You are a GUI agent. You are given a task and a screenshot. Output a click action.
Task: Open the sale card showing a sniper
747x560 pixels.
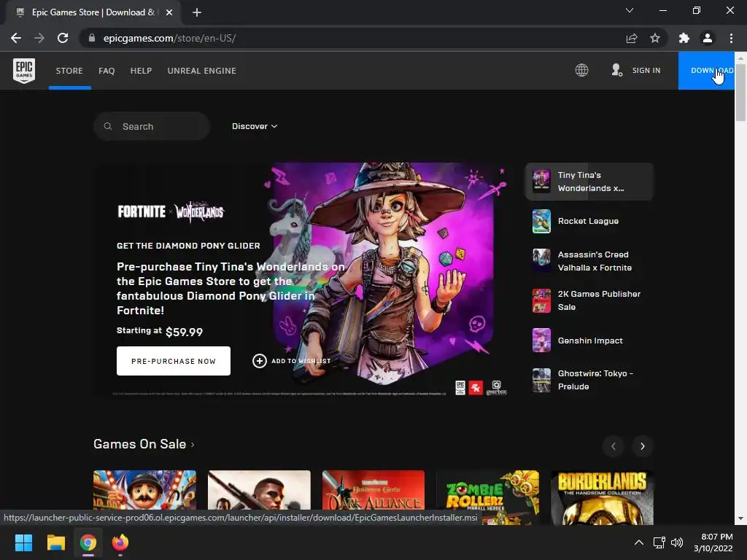tap(259, 491)
